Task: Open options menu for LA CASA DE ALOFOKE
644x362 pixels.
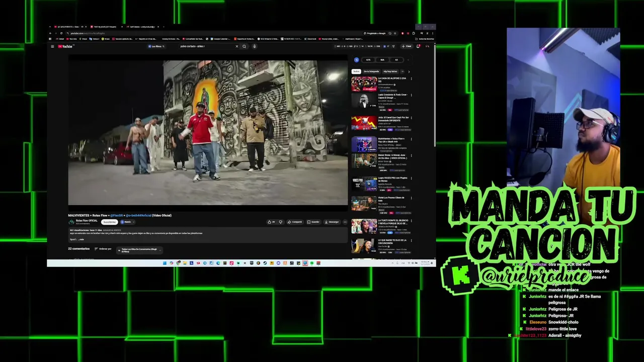Action: 411,78
